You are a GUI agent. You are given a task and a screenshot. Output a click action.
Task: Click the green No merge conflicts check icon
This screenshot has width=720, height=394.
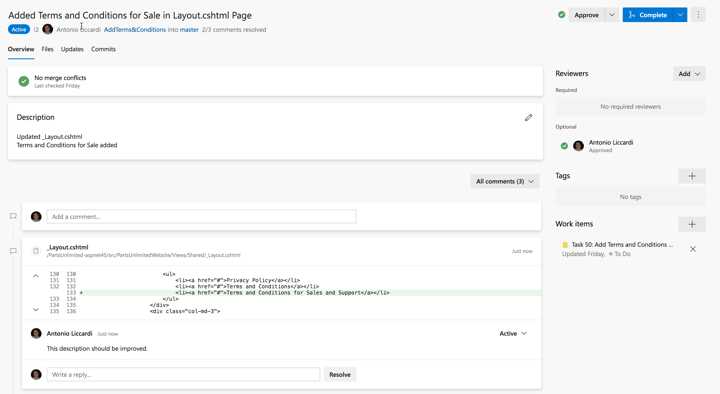pyautogui.click(x=24, y=81)
